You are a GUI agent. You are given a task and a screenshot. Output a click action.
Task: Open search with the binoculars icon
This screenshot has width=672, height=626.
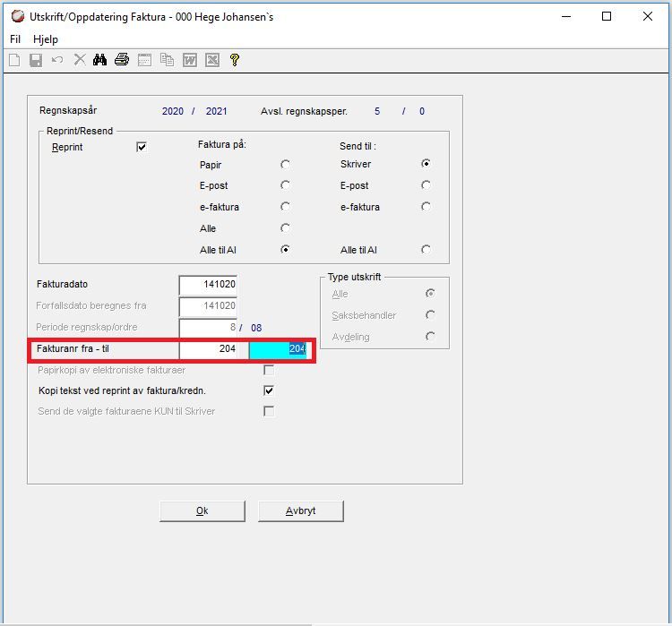coord(99,60)
